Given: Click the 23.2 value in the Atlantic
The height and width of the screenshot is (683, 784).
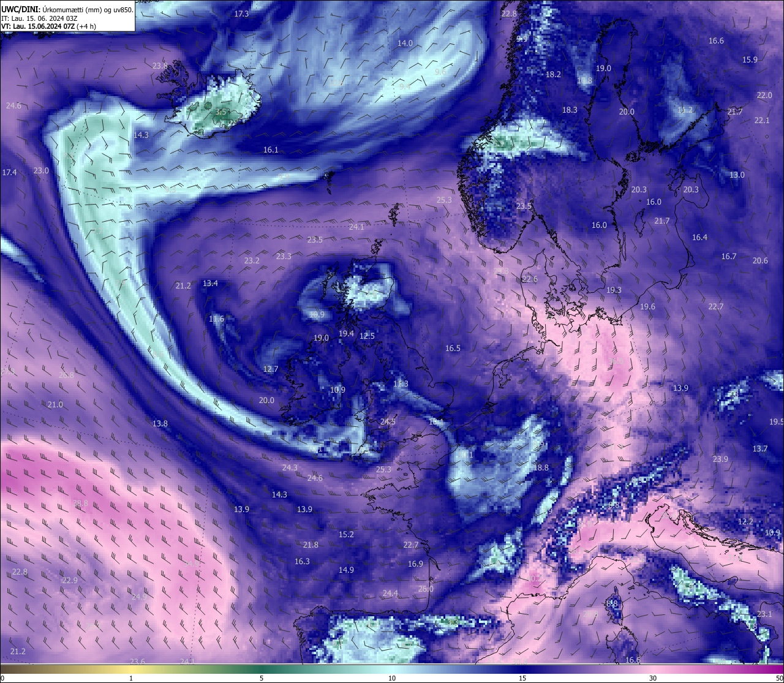Looking at the screenshot, I should 252,260.
